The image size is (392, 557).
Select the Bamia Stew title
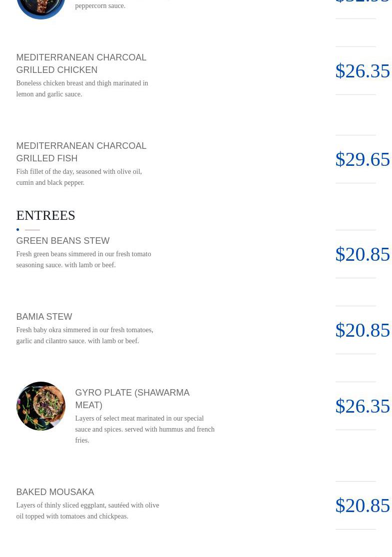(x=44, y=317)
